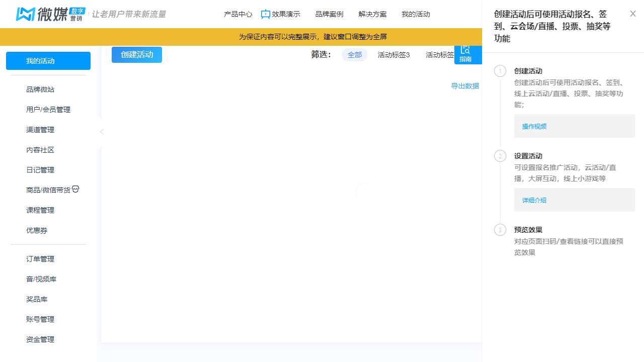This screenshot has height=362, width=644.
Task: Click the icon next to 商品/微信带货
Action: [x=75, y=189]
